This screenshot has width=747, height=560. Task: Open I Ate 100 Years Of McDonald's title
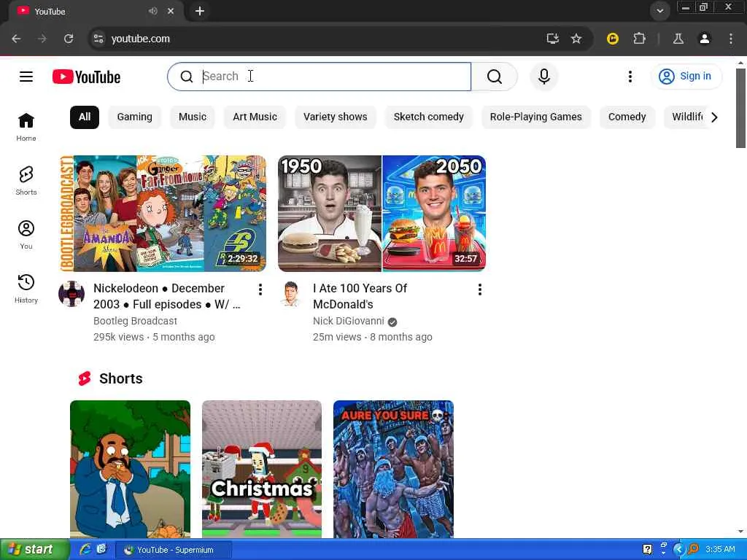pos(360,296)
